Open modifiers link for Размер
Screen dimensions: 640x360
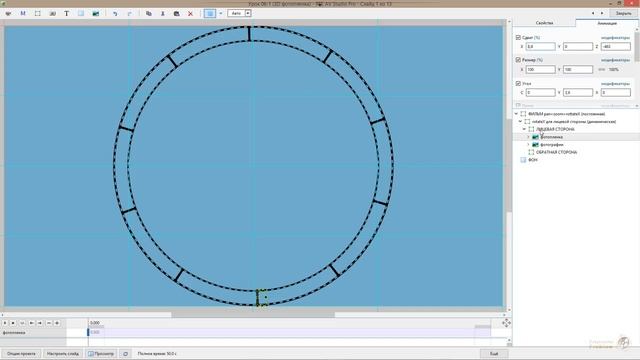(x=615, y=60)
